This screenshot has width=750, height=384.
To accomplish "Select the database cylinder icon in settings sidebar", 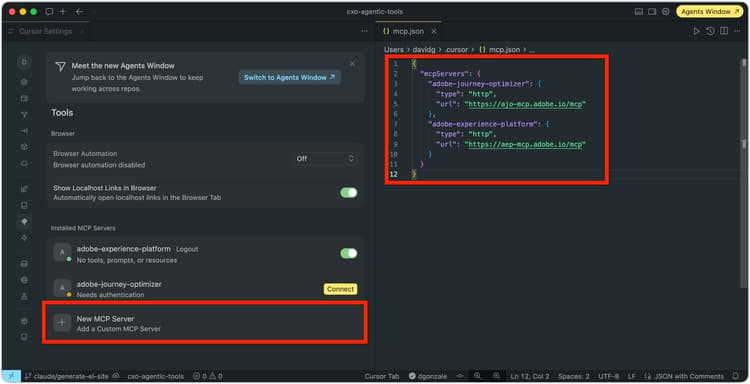I will tap(24, 263).
